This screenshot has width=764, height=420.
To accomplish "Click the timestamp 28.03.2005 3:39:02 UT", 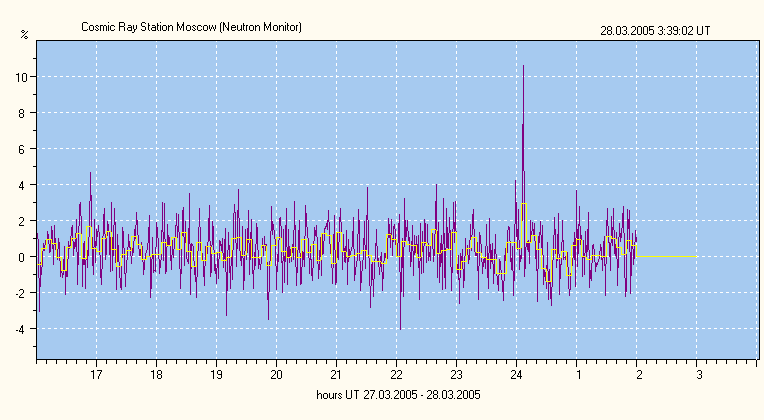I will [x=655, y=31].
